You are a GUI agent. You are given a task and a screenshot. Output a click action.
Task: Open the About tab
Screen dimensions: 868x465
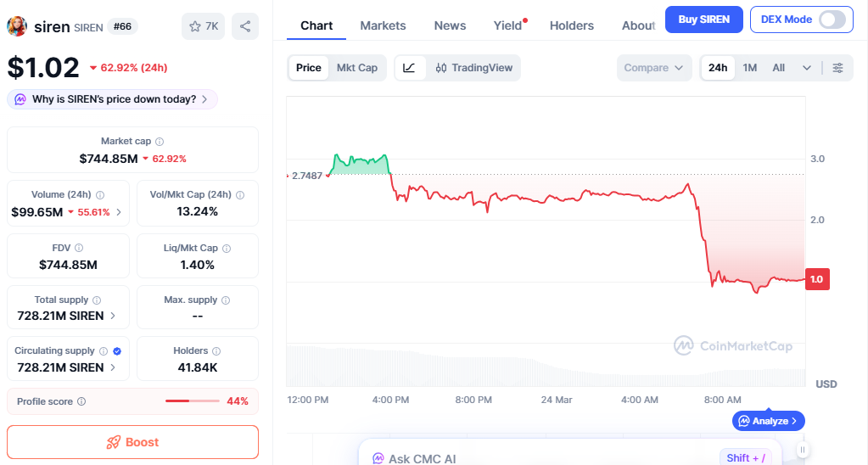(x=638, y=25)
